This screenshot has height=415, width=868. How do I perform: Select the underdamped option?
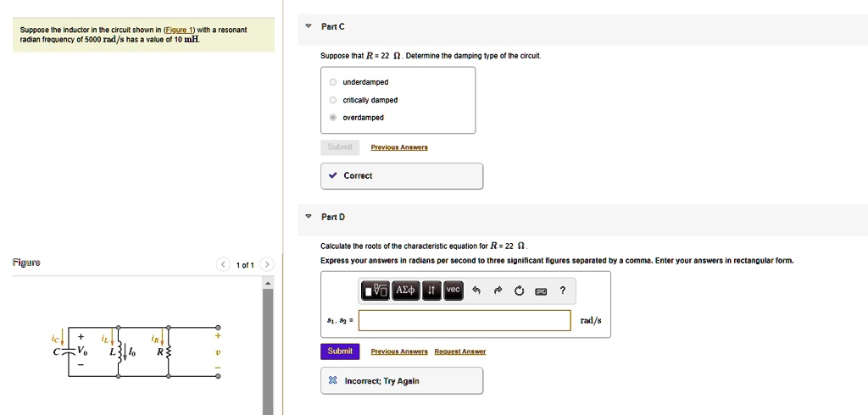pos(334,82)
